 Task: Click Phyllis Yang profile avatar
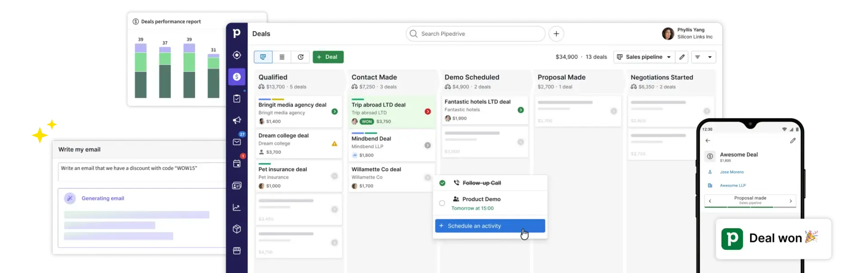[x=668, y=34]
